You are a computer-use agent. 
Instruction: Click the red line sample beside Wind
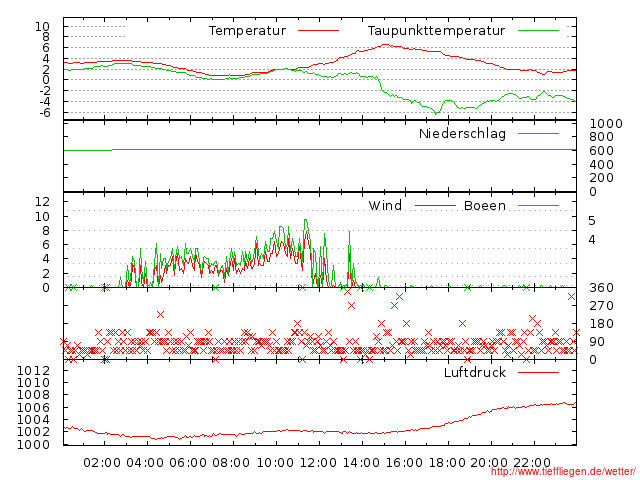tap(435, 205)
